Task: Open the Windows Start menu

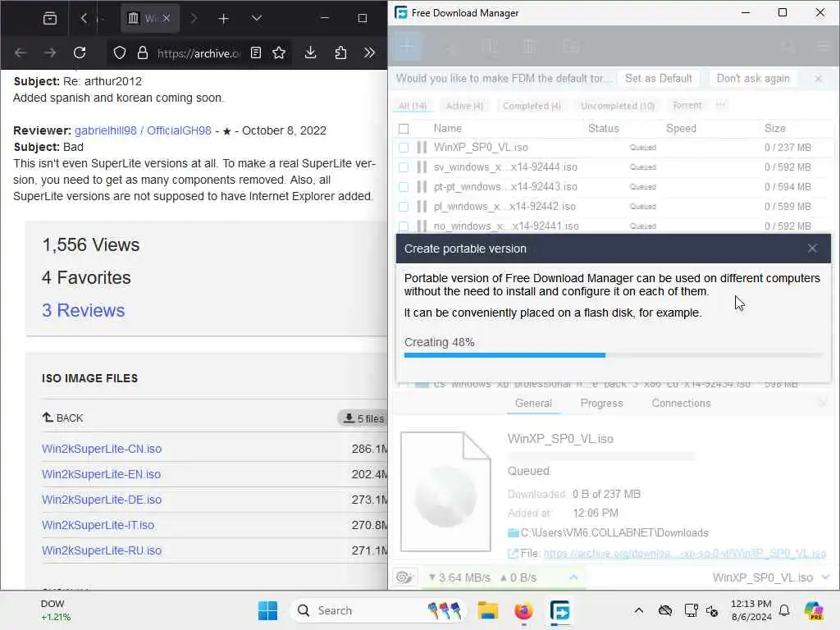Action: 267,610
